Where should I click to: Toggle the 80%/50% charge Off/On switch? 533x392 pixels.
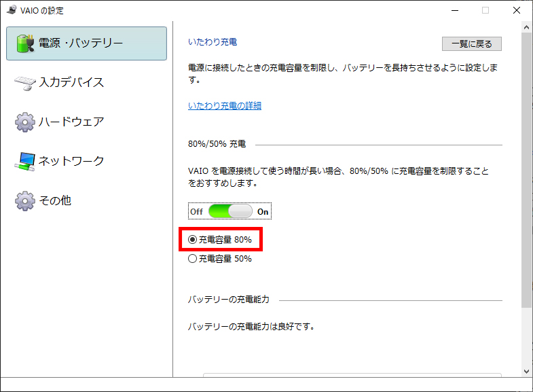(230, 211)
